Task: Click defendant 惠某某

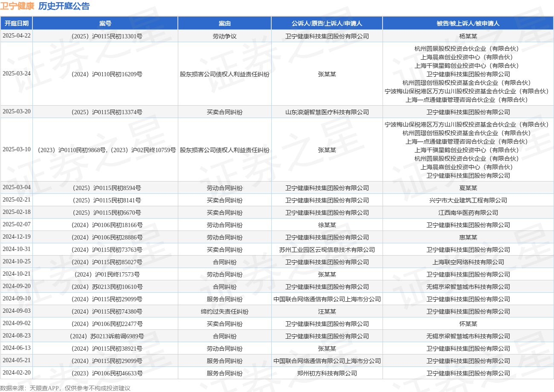Action: point(468,237)
